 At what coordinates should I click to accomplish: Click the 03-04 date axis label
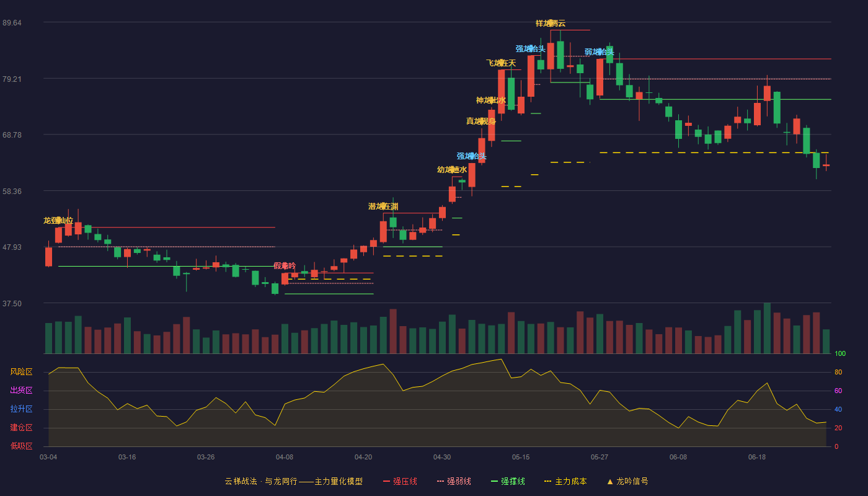coord(48,457)
